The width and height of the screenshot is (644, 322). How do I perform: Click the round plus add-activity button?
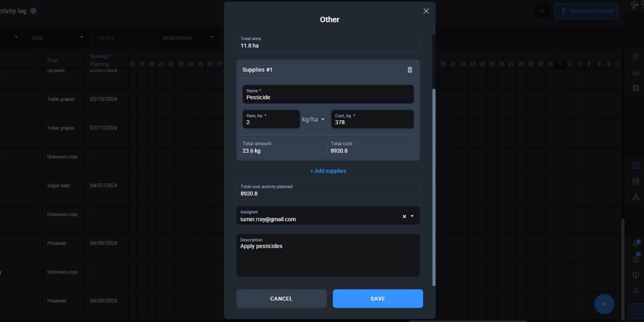(x=604, y=304)
